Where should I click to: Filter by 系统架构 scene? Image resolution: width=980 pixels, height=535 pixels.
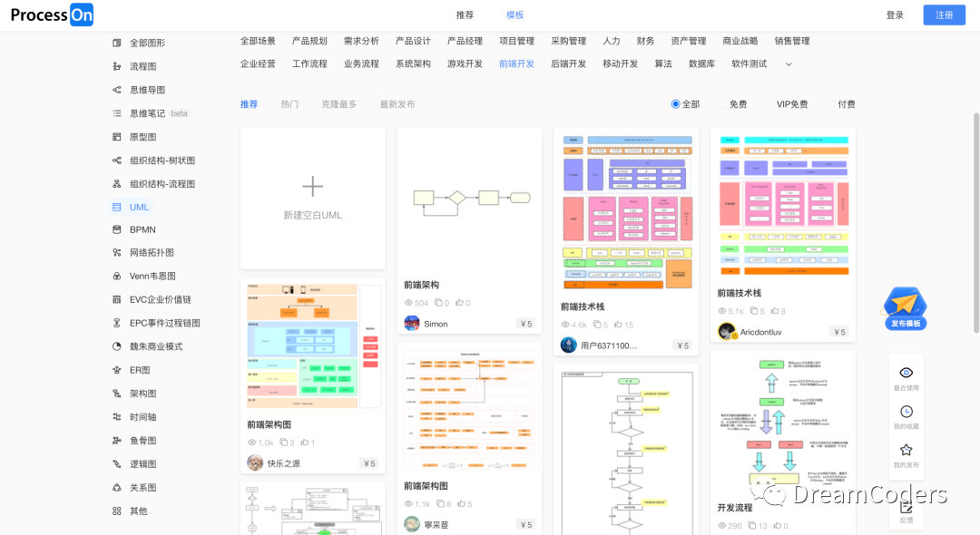coord(413,63)
